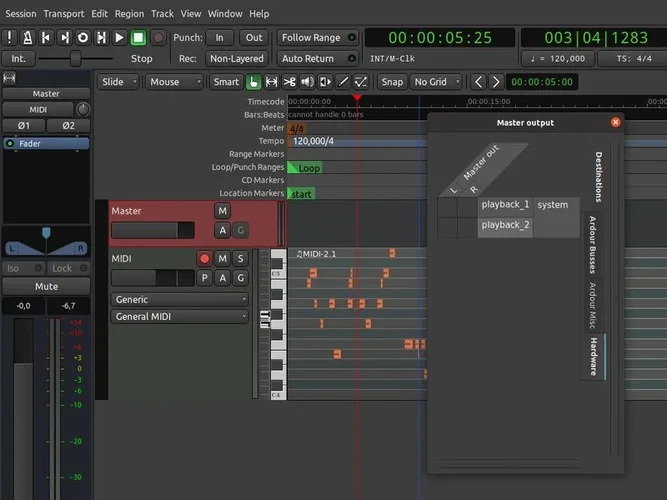Select the Grab (hand) edit tool
This screenshot has width=667, height=500.
coord(253,82)
